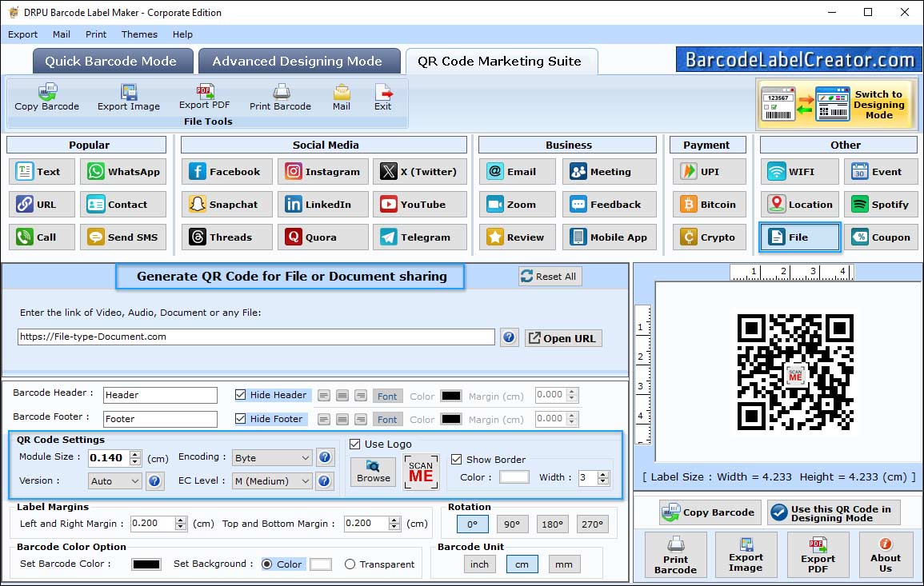Toggle the Hide Header checkbox
Viewport: 924px width, 586px height.
(241, 395)
